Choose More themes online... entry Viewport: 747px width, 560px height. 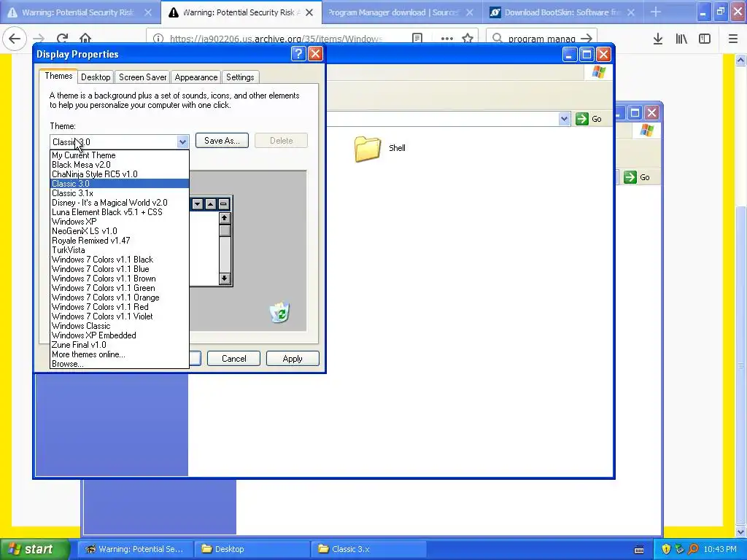pyautogui.click(x=120, y=354)
